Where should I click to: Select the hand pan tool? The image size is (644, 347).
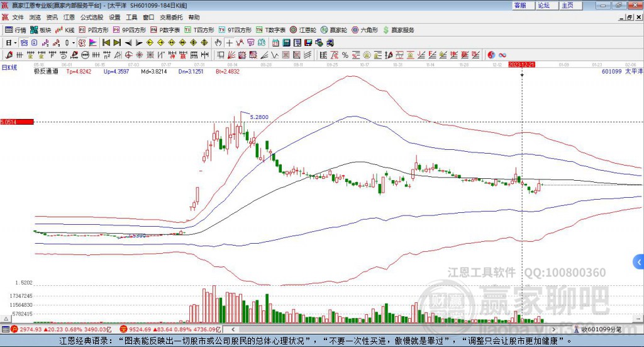pyautogui.click(x=218, y=43)
